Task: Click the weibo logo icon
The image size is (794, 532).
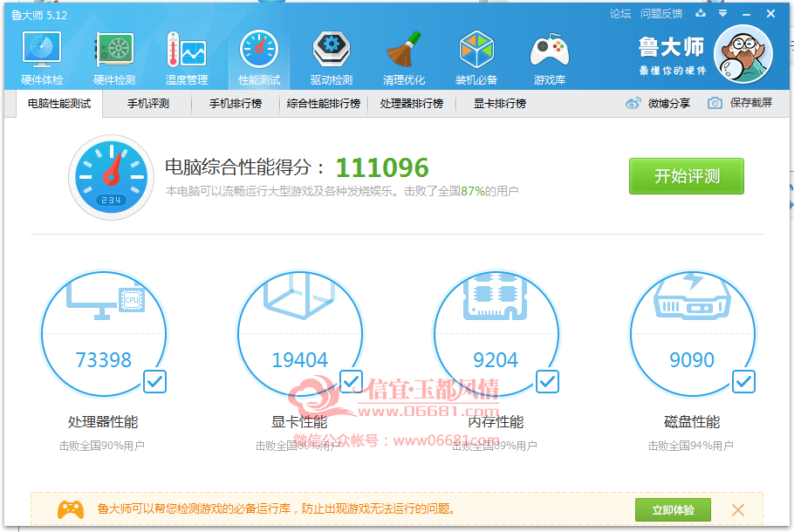Action: click(x=633, y=103)
